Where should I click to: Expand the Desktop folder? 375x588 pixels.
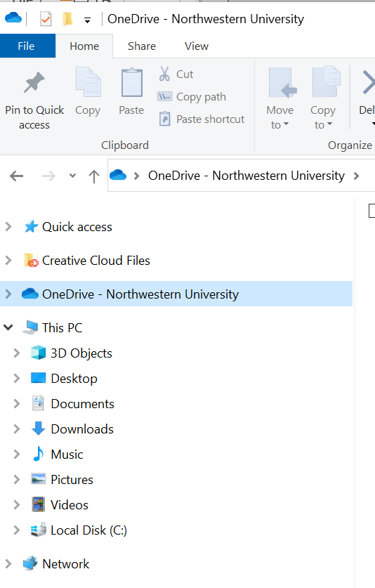pyautogui.click(x=16, y=378)
